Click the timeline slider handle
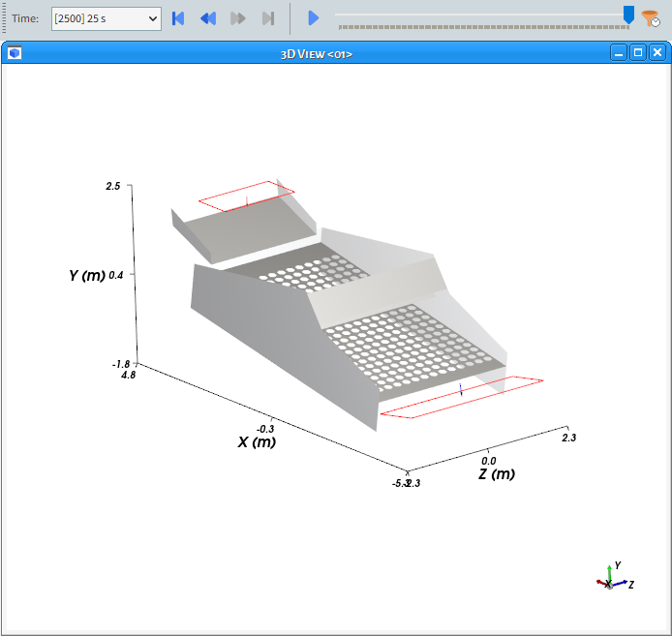The height and width of the screenshot is (636, 672). (628, 15)
